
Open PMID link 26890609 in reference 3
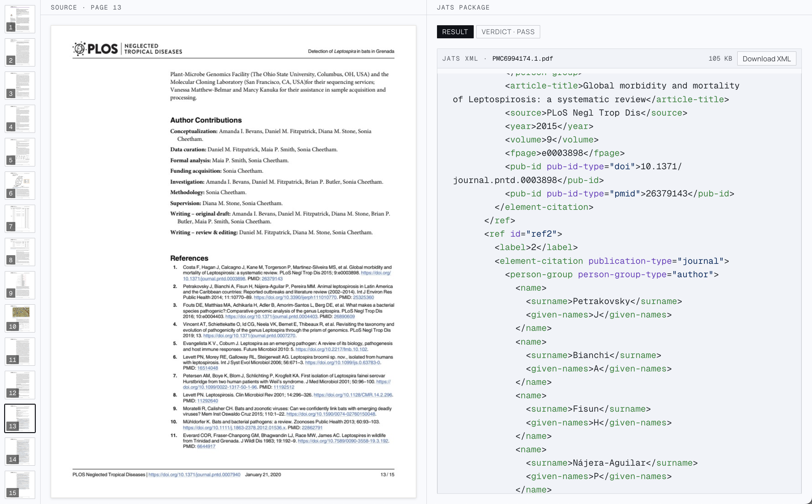[344, 316]
